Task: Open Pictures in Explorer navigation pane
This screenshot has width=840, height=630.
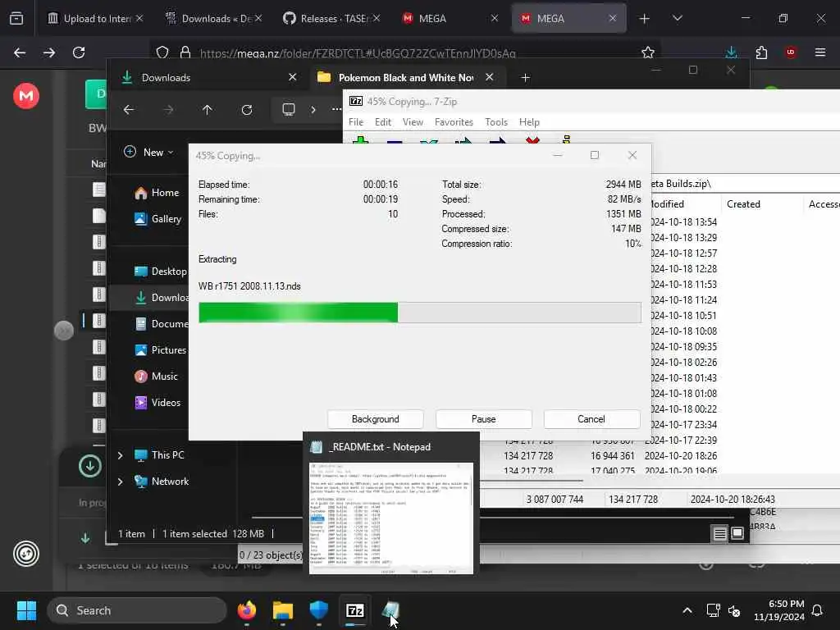Action: point(160,350)
